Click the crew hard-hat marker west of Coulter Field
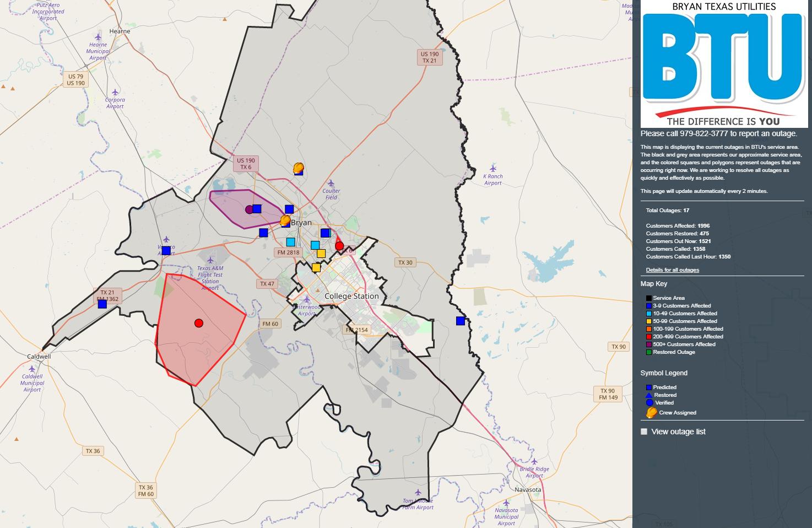The width and height of the screenshot is (812, 528). click(x=298, y=168)
